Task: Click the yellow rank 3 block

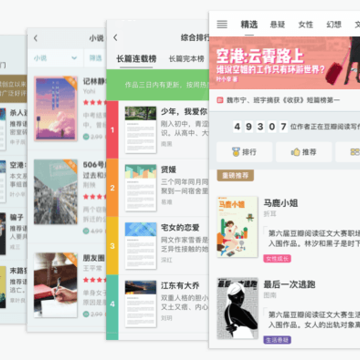Action: tap(112, 246)
